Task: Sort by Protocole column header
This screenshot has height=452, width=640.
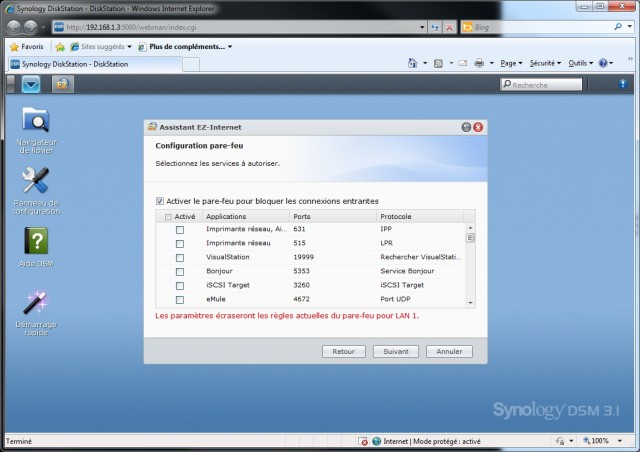Action: click(x=420, y=216)
